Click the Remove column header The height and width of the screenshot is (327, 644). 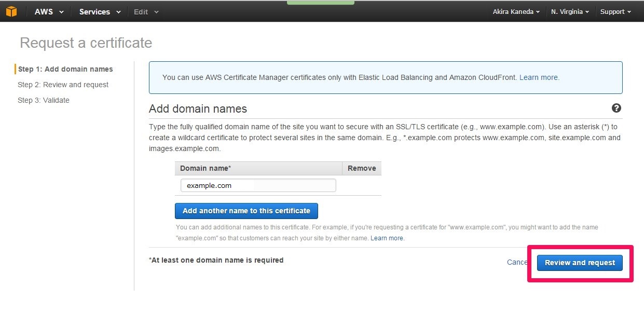362,168
